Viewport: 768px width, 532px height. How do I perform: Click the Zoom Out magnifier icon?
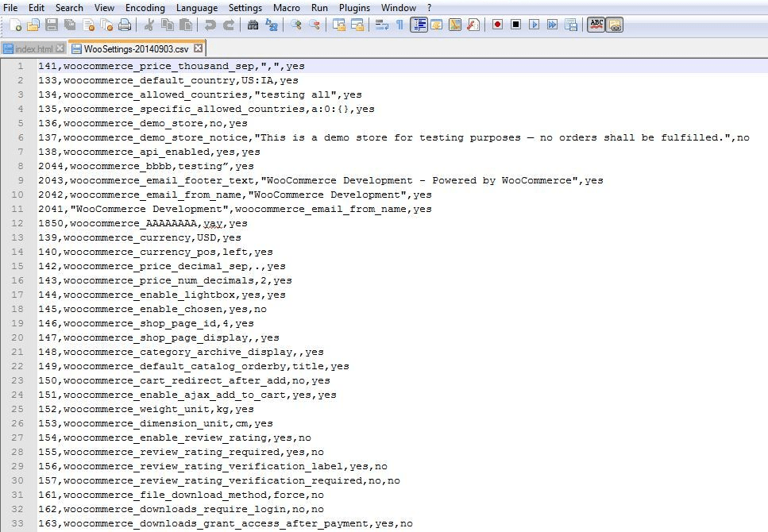tap(314, 25)
